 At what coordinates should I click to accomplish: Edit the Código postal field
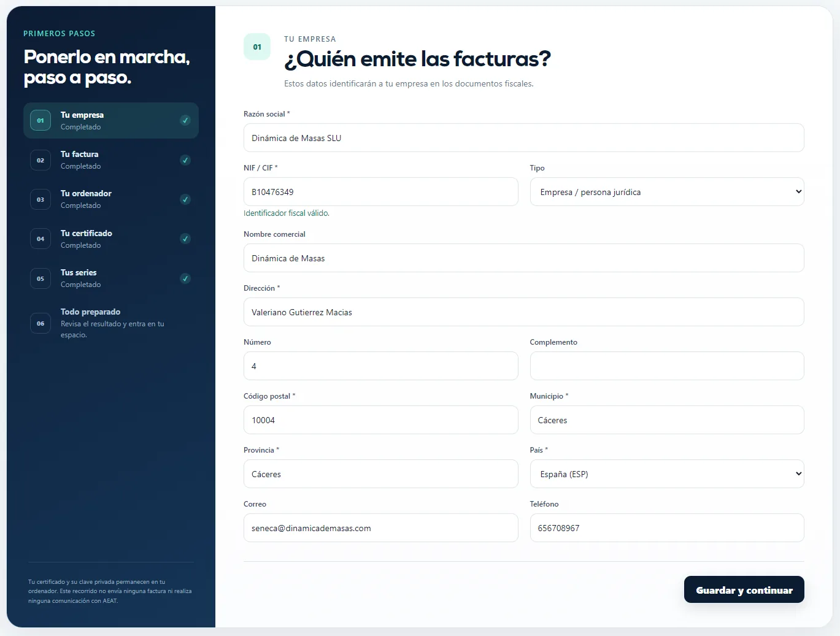coord(381,420)
